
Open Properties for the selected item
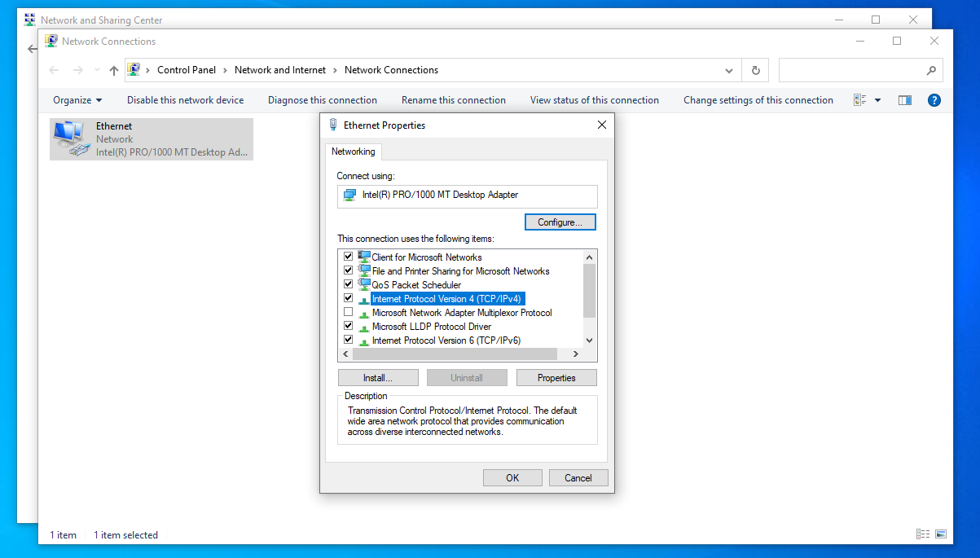(556, 378)
